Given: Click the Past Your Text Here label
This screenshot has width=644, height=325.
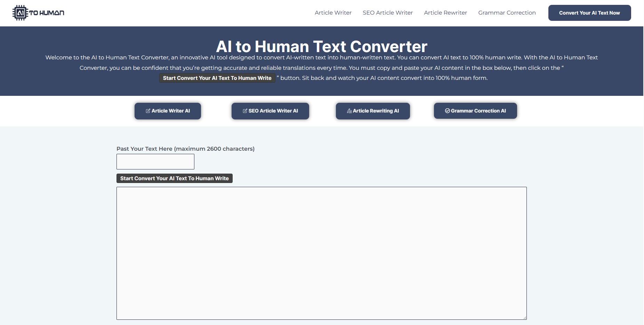Looking at the screenshot, I should pos(144,149).
